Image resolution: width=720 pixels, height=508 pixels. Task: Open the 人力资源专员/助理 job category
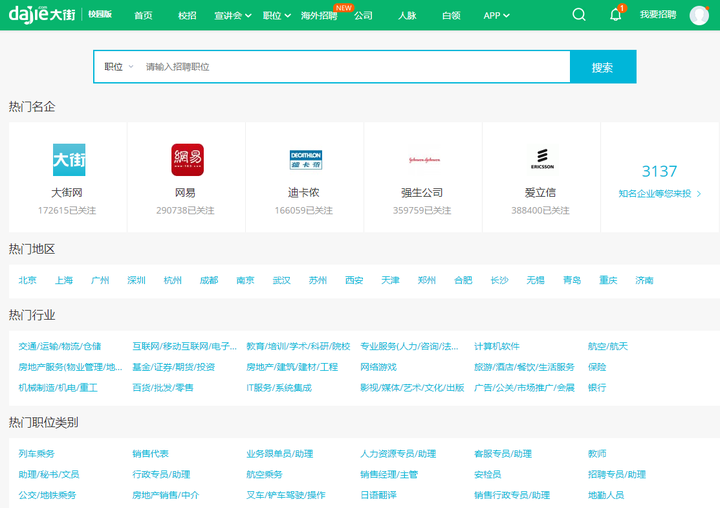pyautogui.click(x=398, y=454)
